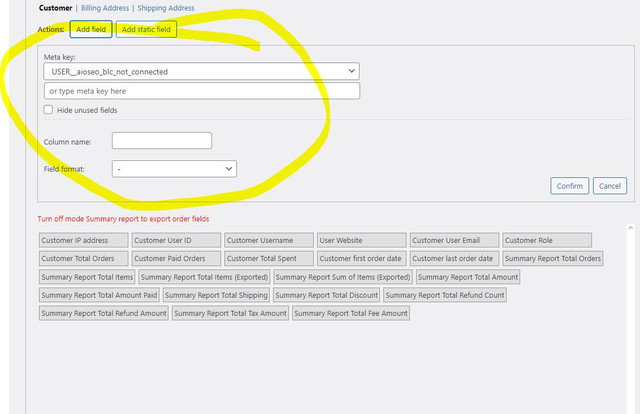Select Customer last order date field
Screen dimensions: 640x414
click(454, 258)
